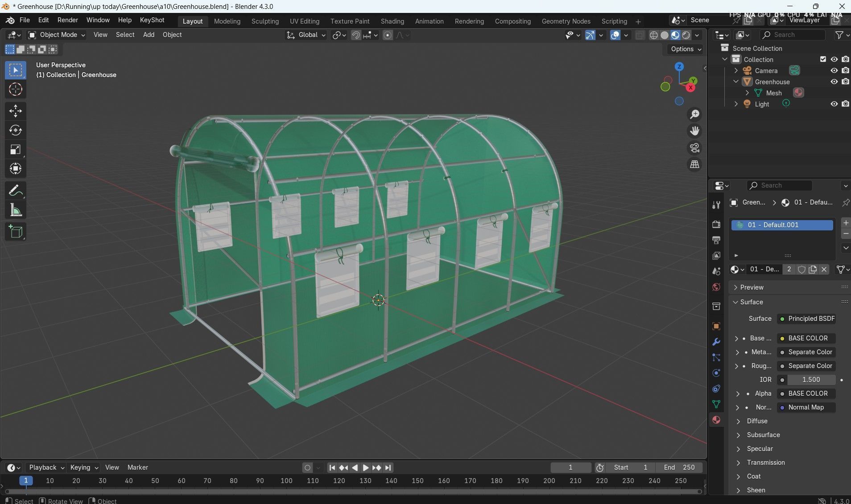Collapse the Greenhouse tree row
The width and height of the screenshot is (851, 504).
(736, 82)
